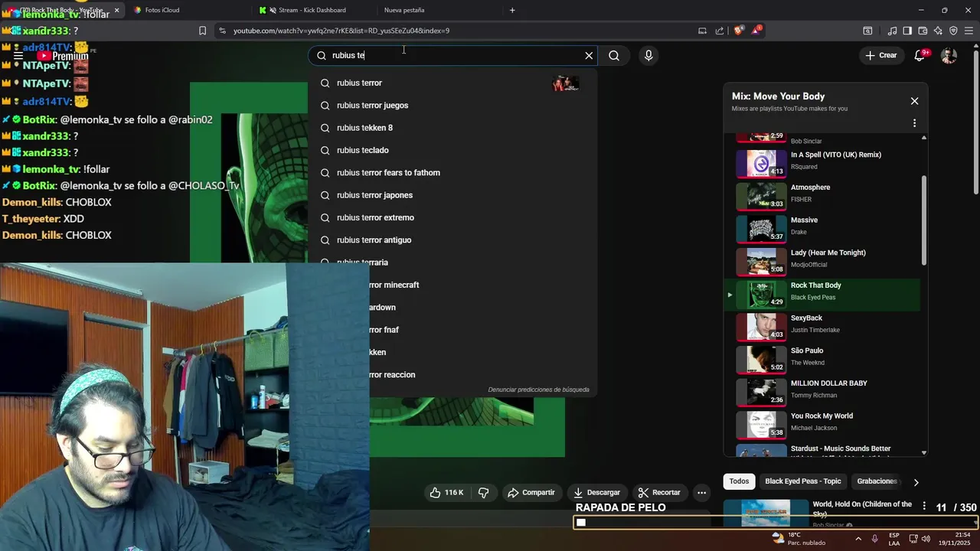This screenshot has width=980, height=551.
Task: Switch to the Nueva pestaña tab
Action: coord(439,10)
